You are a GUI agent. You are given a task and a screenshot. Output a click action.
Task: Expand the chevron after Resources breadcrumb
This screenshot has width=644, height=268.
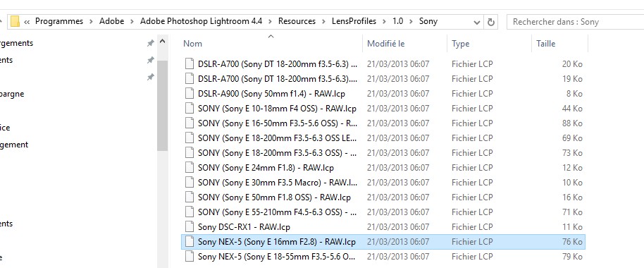[x=324, y=22]
